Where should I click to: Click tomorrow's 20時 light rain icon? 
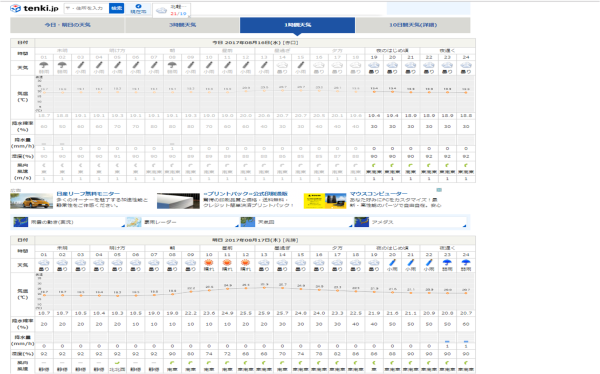(392, 263)
